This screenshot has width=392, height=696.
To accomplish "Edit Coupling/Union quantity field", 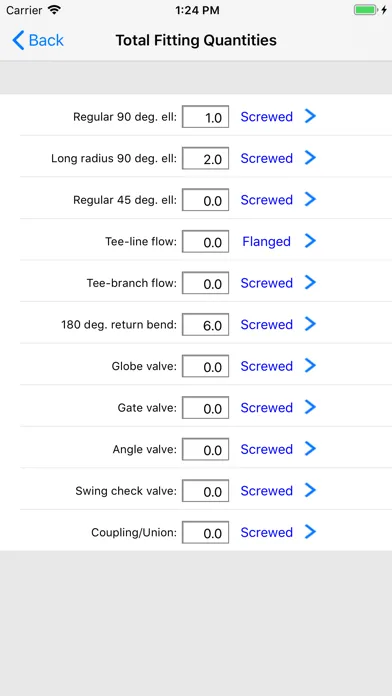I will point(206,532).
